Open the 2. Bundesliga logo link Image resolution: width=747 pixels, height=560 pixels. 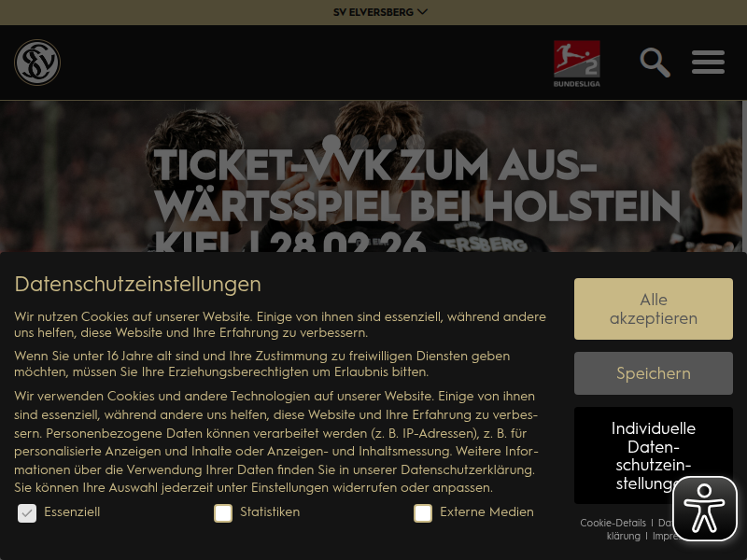[x=576, y=63]
